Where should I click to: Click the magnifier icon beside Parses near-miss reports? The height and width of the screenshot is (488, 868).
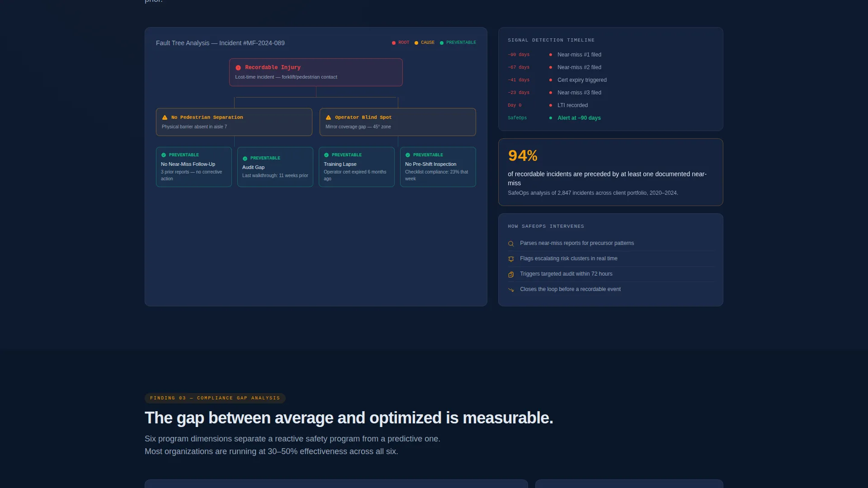[511, 244]
